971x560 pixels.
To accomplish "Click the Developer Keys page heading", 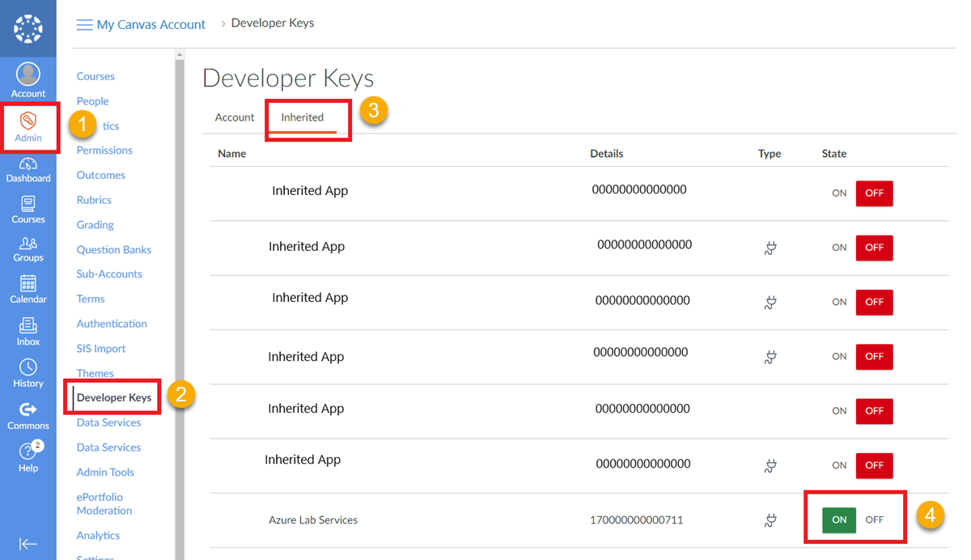I will click(288, 78).
